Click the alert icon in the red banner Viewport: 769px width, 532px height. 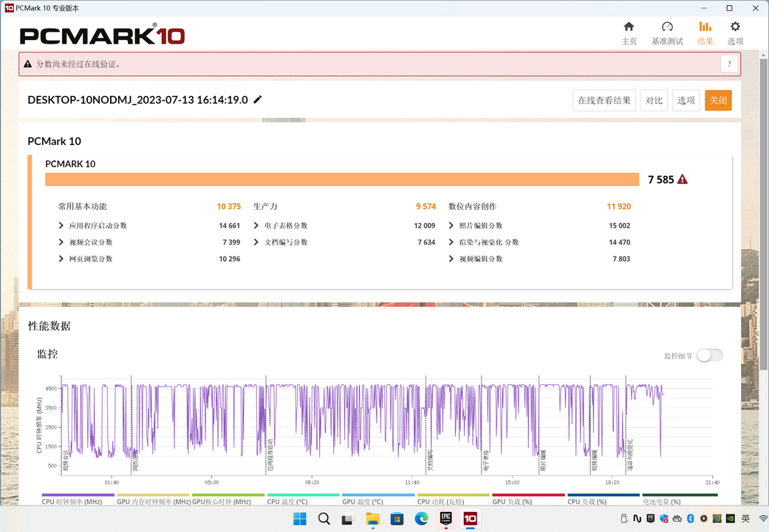point(27,64)
